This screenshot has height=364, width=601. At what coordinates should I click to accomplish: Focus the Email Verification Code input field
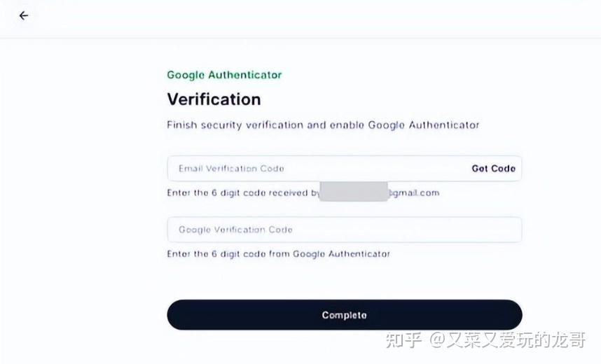pyautogui.click(x=315, y=169)
